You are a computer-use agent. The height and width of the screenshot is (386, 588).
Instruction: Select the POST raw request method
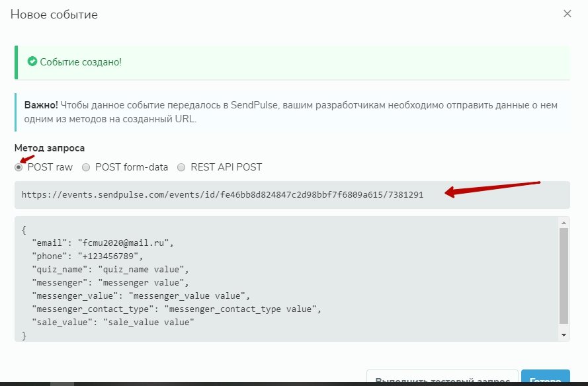click(19, 167)
